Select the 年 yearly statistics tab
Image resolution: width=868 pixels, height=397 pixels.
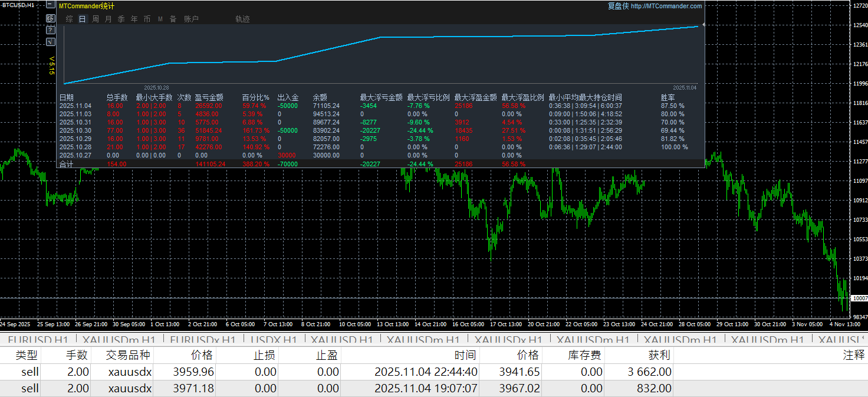click(134, 19)
